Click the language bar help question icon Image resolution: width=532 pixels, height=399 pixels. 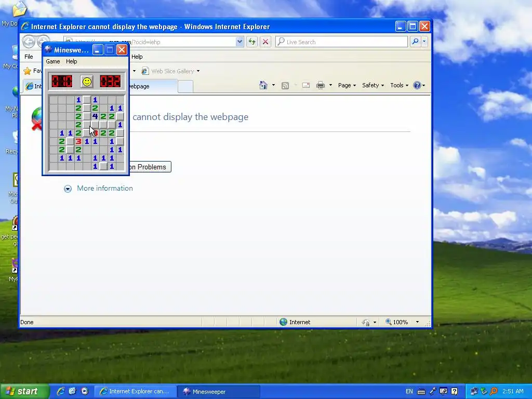click(455, 392)
